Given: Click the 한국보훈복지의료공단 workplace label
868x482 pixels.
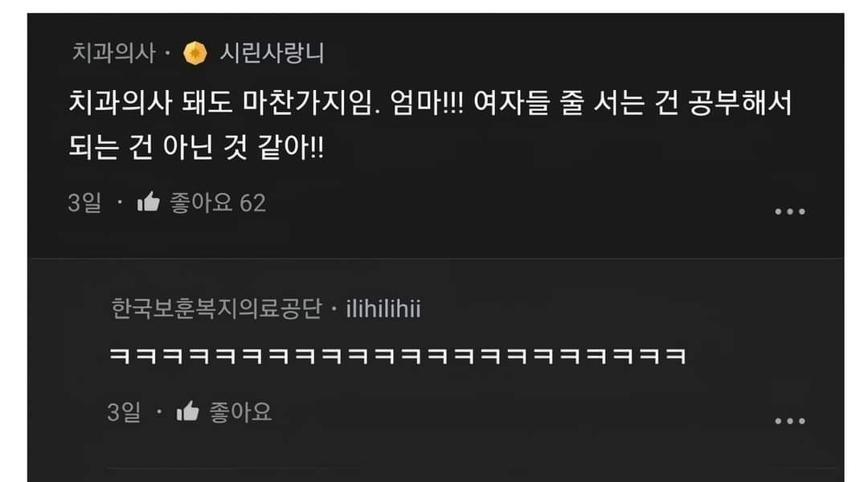Looking at the screenshot, I should (x=216, y=308).
